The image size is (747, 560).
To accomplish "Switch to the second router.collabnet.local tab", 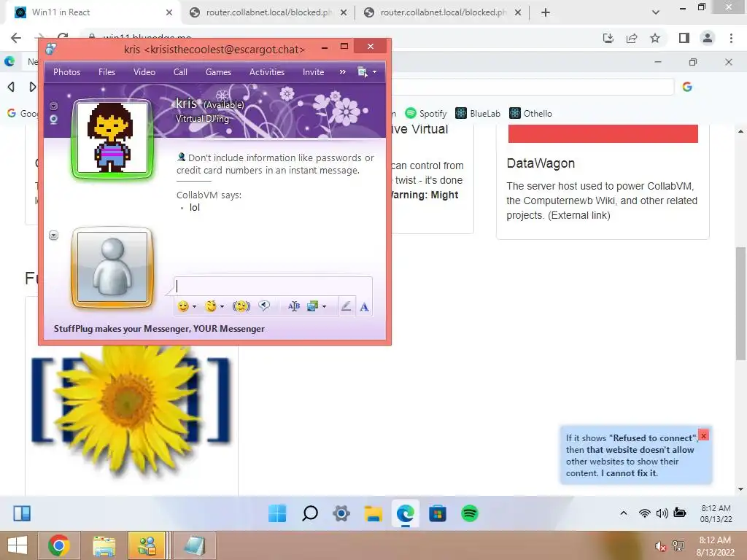I will 442,12.
